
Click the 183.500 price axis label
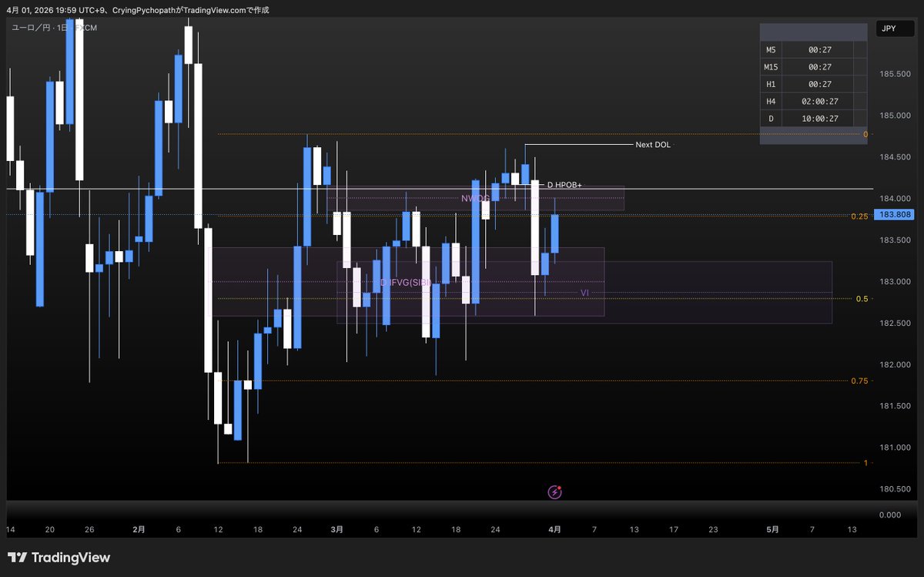896,240
